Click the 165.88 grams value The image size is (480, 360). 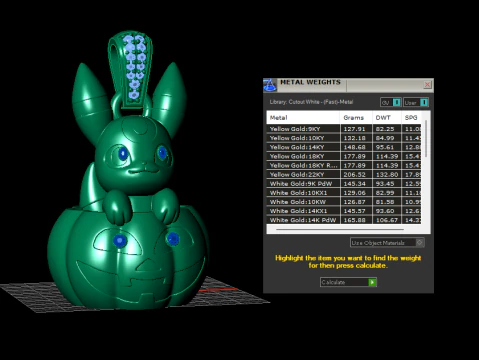point(354,220)
